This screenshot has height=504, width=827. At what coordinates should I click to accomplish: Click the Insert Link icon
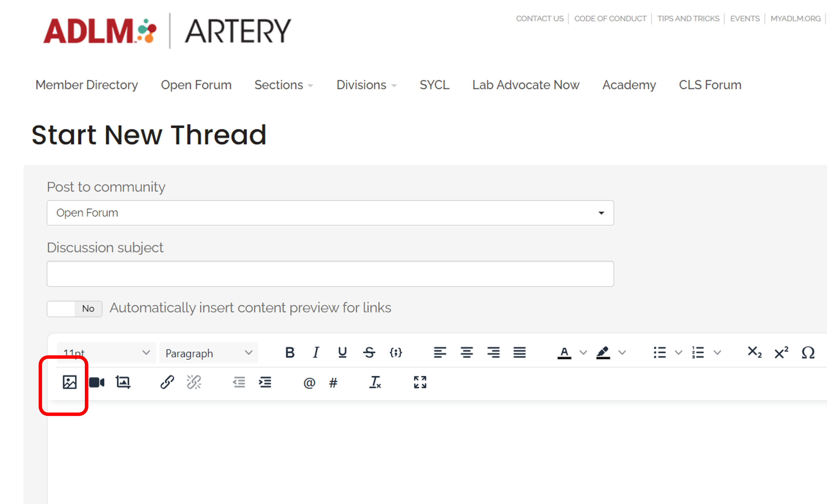(167, 382)
